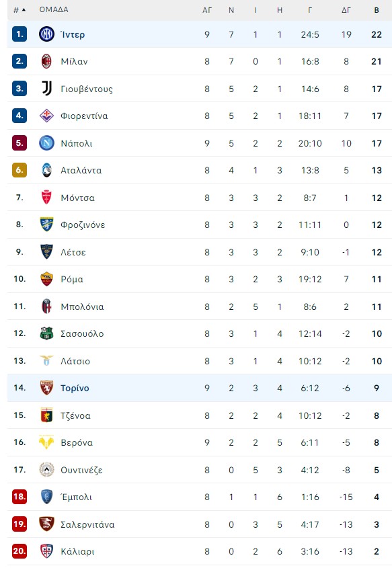Viewport: 392px width, 568px height.
Task: Click the ΑΓ matches played header
Action: click(207, 10)
